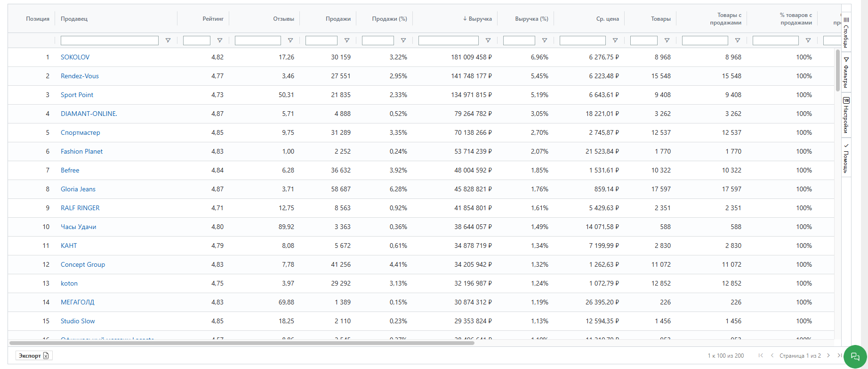Open filter icon for Продажи (%) column
Screen dimensions: 868x369
coord(403,41)
